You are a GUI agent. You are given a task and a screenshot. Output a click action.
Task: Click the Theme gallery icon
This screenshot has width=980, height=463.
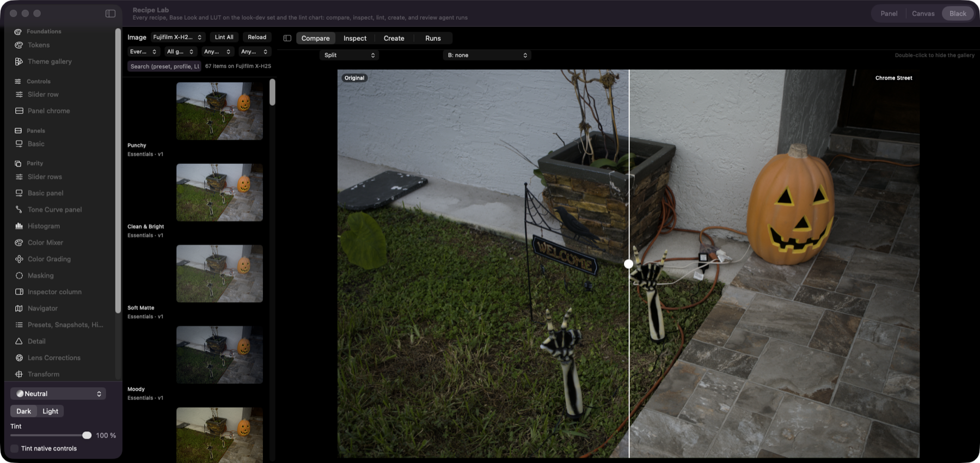pos(19,62)
